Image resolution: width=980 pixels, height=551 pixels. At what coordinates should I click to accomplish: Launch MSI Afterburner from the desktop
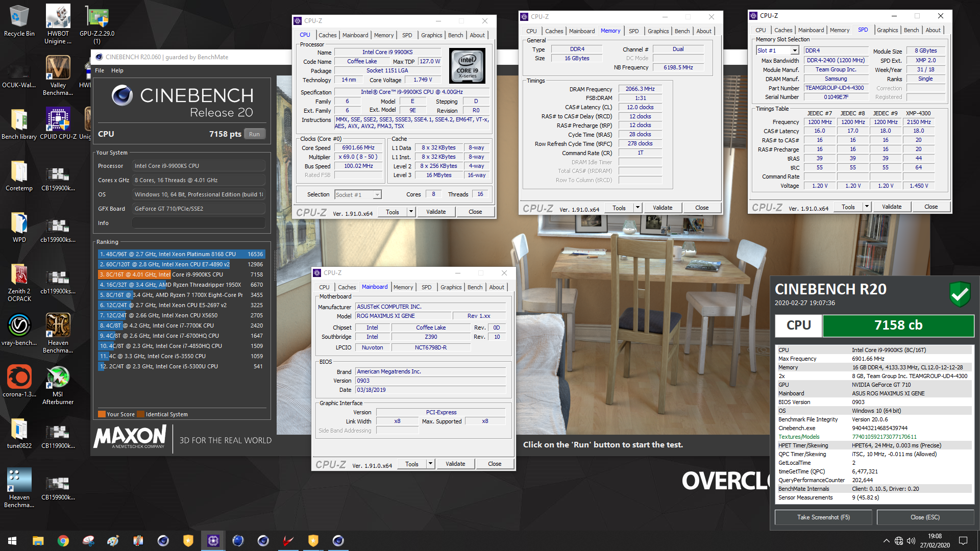pos(58,385)
